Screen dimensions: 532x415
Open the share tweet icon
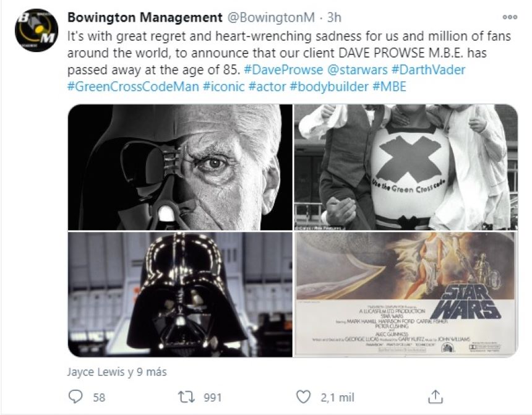pos(435,396)
